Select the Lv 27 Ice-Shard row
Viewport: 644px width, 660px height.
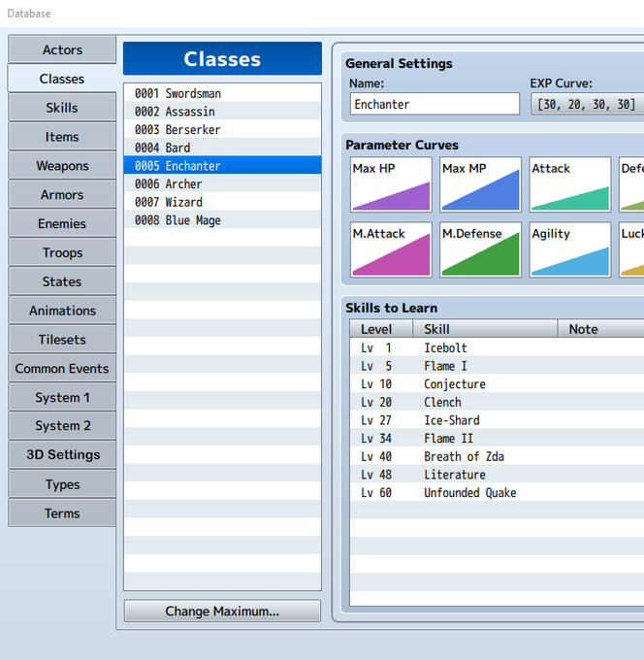click(x=498, y=420)
